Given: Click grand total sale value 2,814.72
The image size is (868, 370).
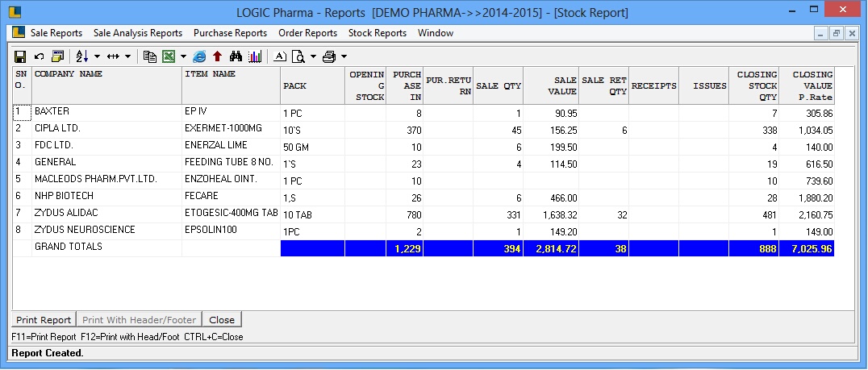Looking at the screenshot, I should tap(551, 249).
